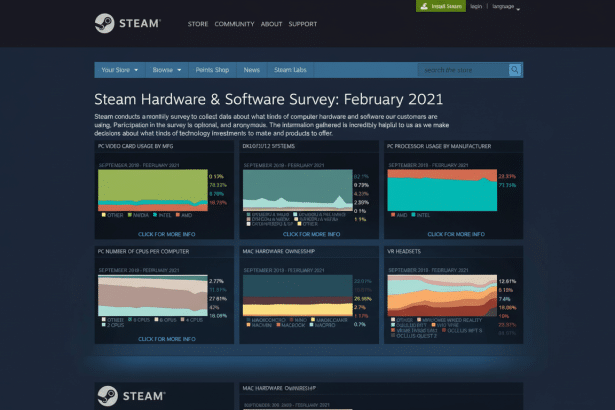
Task: Open the STORE menu in header
Action: point(198,24)
